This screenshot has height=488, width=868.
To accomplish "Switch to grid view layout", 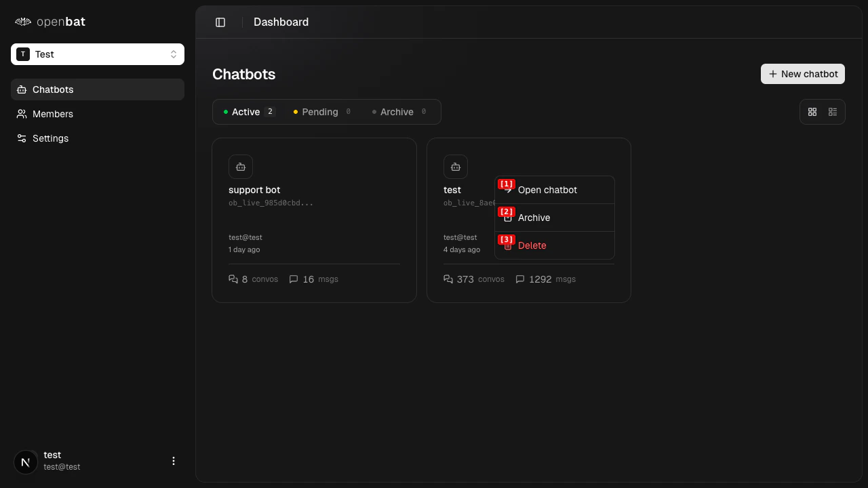I will point(812,112).
